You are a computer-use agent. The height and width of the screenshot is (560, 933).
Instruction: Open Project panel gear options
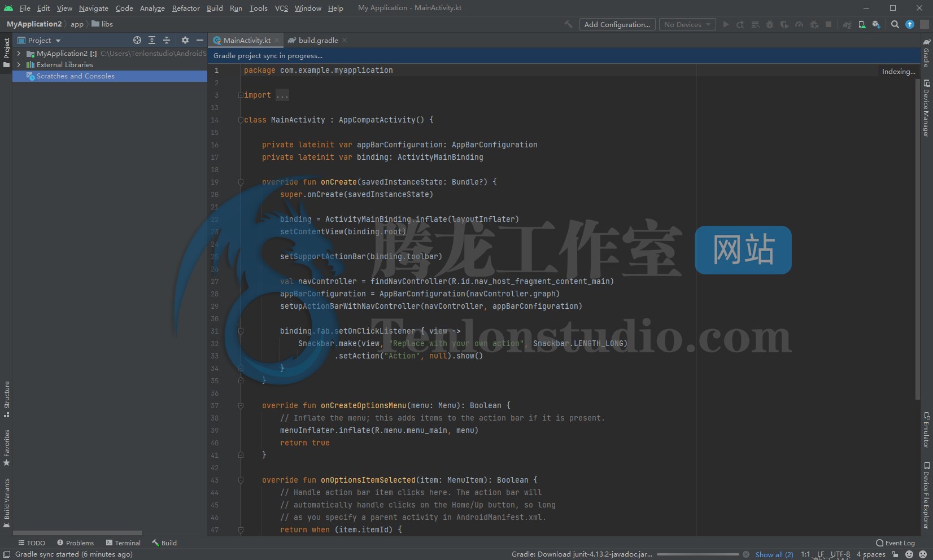point(185,40)
